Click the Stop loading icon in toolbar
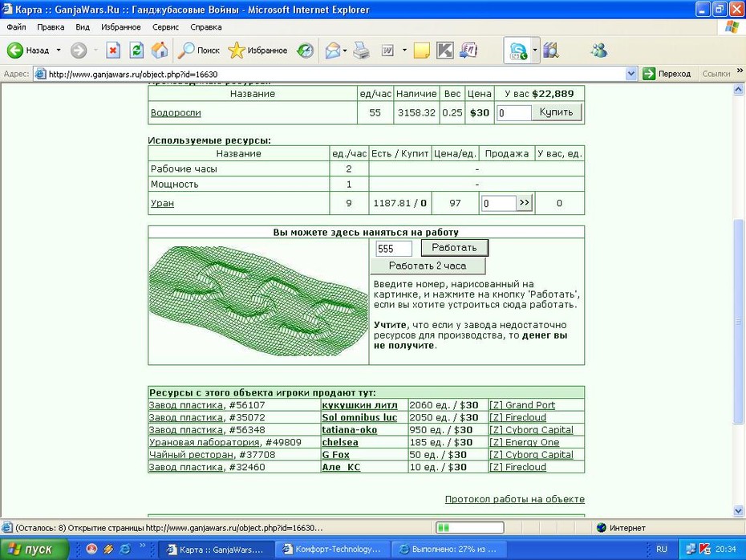 [113, 50]
